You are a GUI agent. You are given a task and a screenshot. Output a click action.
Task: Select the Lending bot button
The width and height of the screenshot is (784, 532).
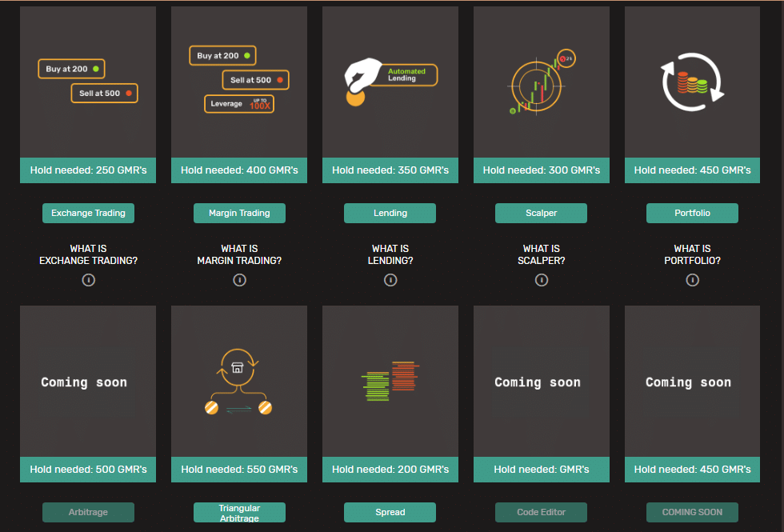point(390,213)
